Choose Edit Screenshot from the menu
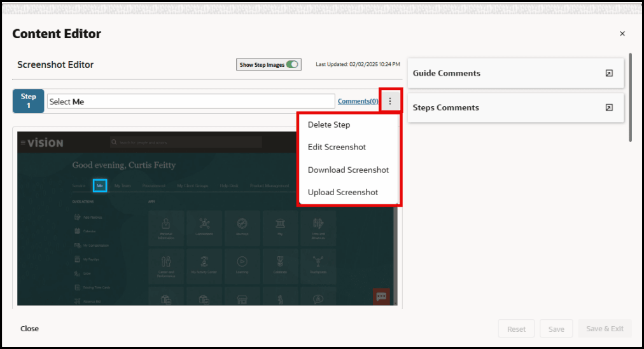Screen dimensions: 644x349 tap(337, 147)
